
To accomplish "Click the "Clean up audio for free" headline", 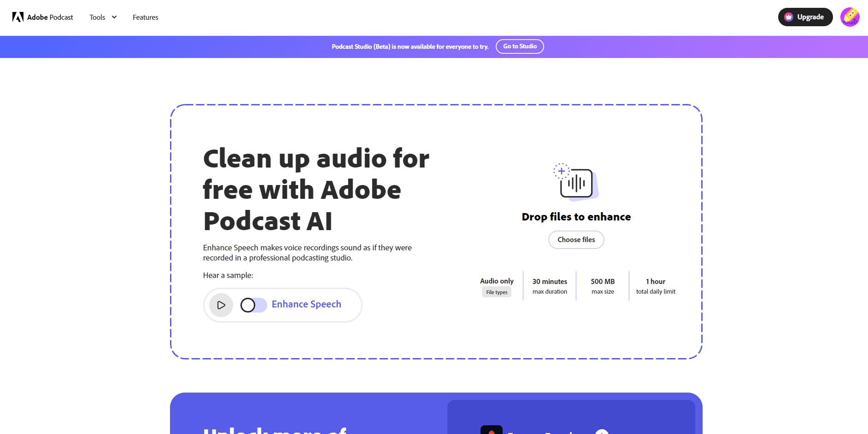I will tap(316, 190).
